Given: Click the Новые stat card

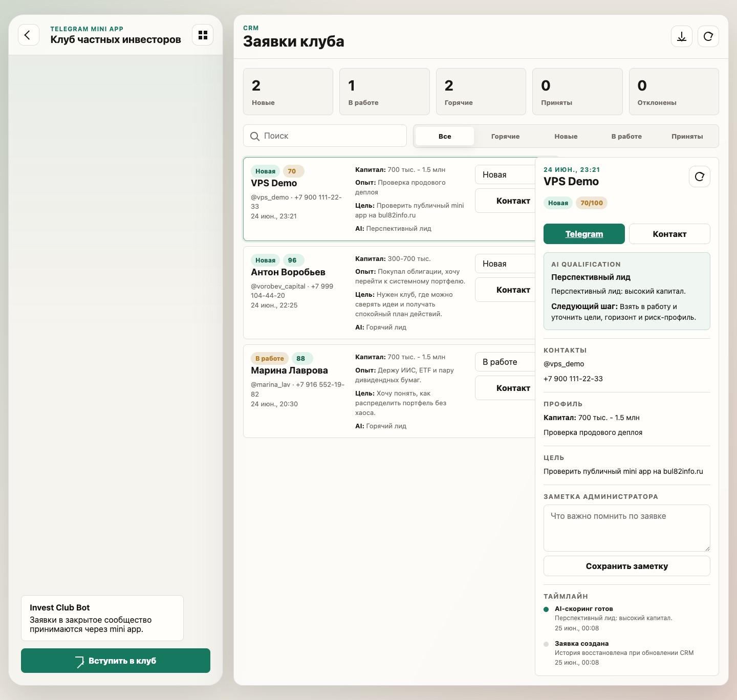Looking at the screenshot, I should pos(288,92).
